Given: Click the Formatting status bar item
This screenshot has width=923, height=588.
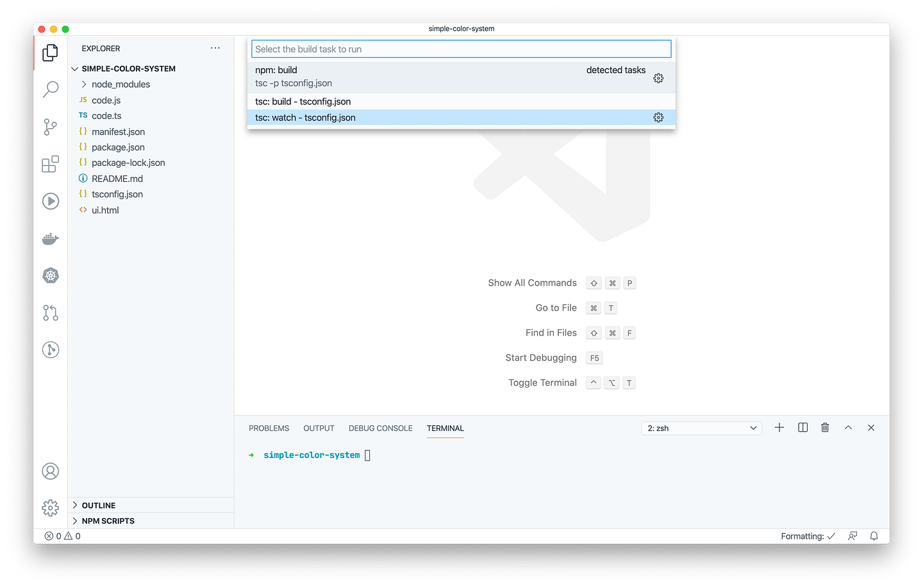Looking at the screenshot, I should coord(808,537).
